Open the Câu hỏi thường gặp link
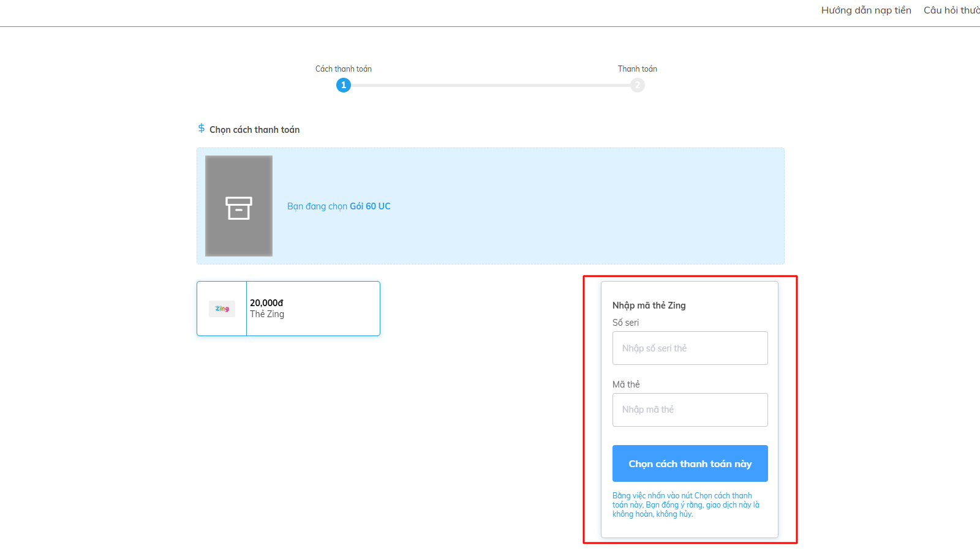 click(951, 10)
